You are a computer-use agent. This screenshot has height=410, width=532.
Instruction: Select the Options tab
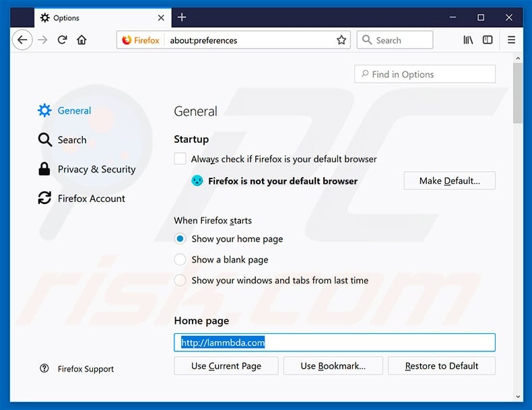(103, 18)
